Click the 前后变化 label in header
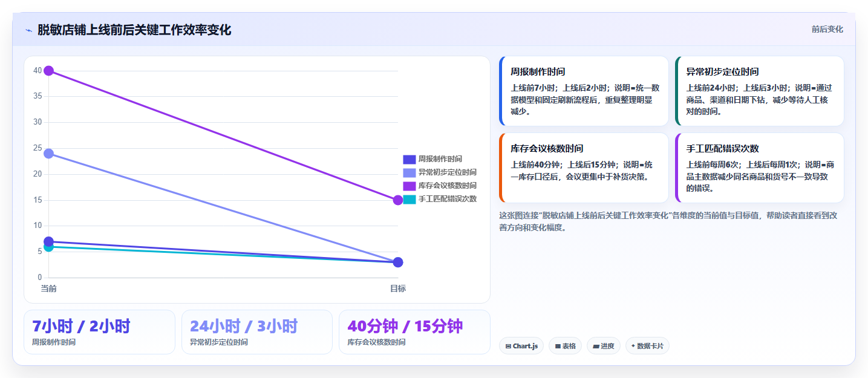This screenshot has height=378, width=868. [827, 29]
